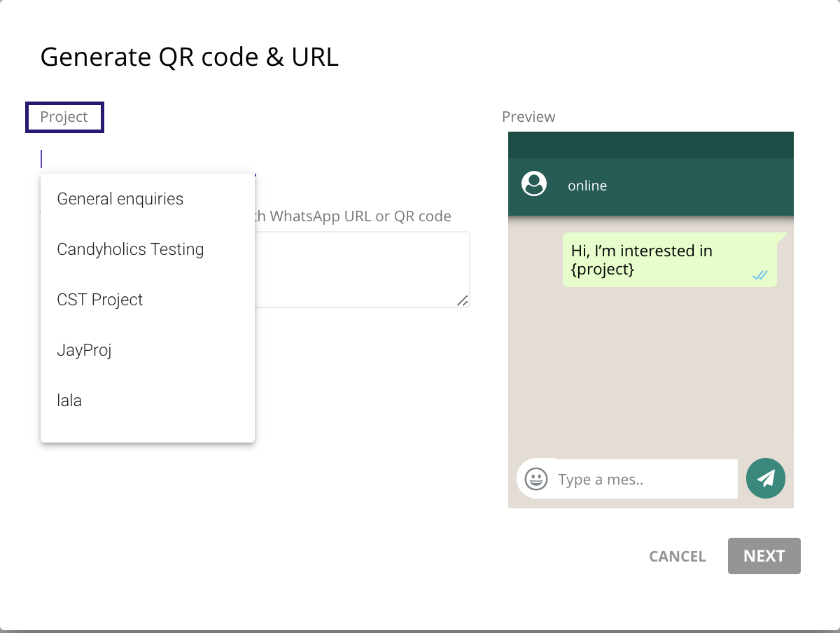The image size is (840, 633).
Task: Click the Project field label
Action: pyautogui.click(x=64, y=117)
